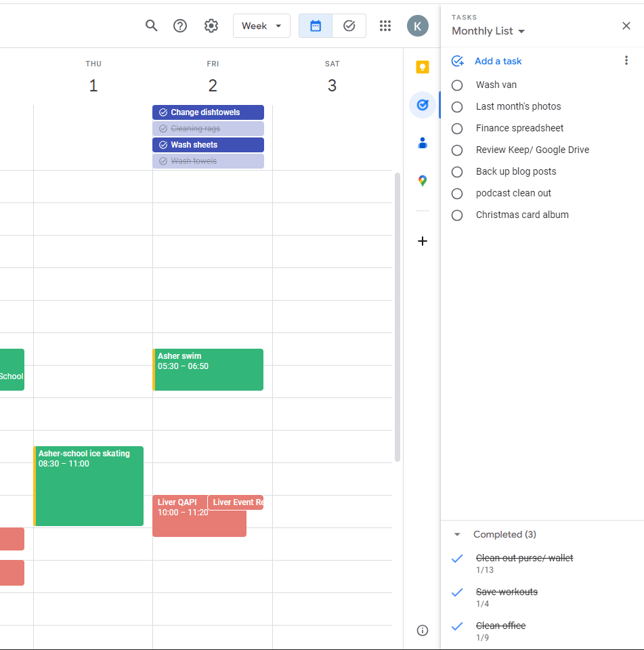644x650 pixels.
Task: Open the help support icon
Action: pos(180,26)
